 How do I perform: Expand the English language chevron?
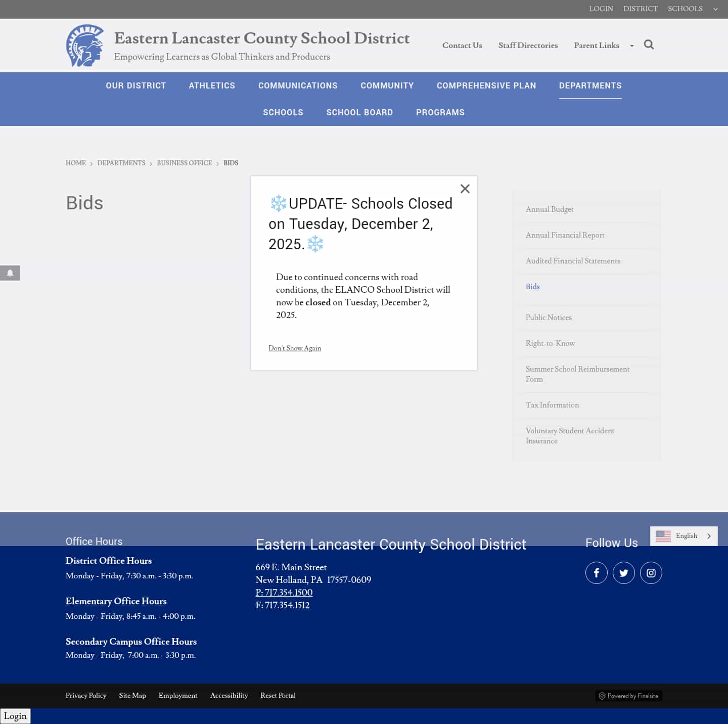(709, 536)
